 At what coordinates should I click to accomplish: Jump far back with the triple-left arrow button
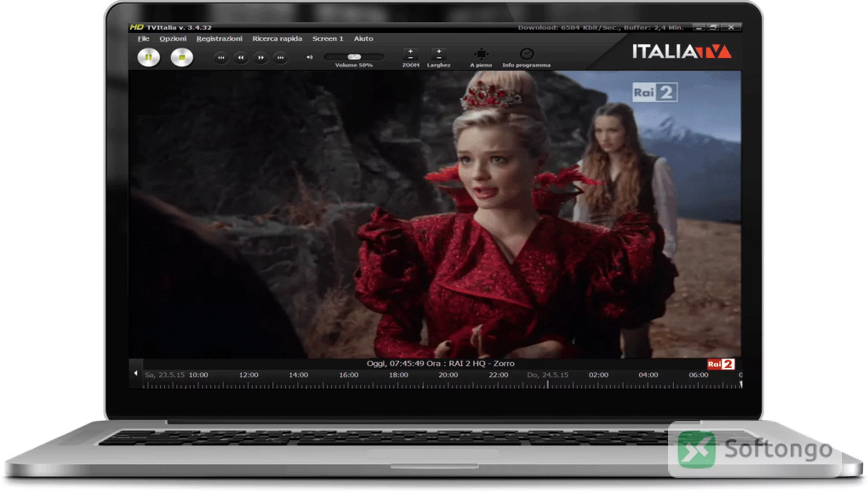point(221,57)
